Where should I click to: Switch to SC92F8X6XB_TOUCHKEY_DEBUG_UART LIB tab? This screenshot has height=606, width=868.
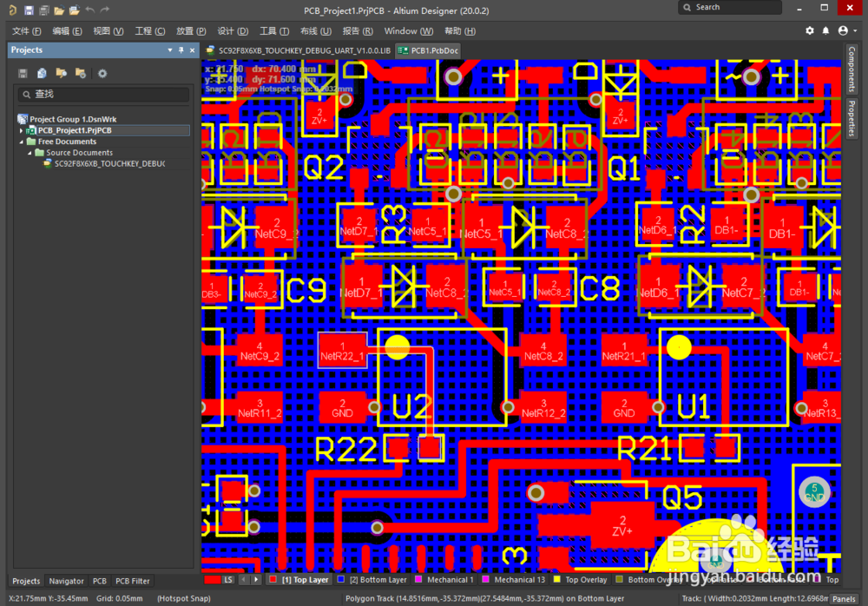[x=299, y=50]
